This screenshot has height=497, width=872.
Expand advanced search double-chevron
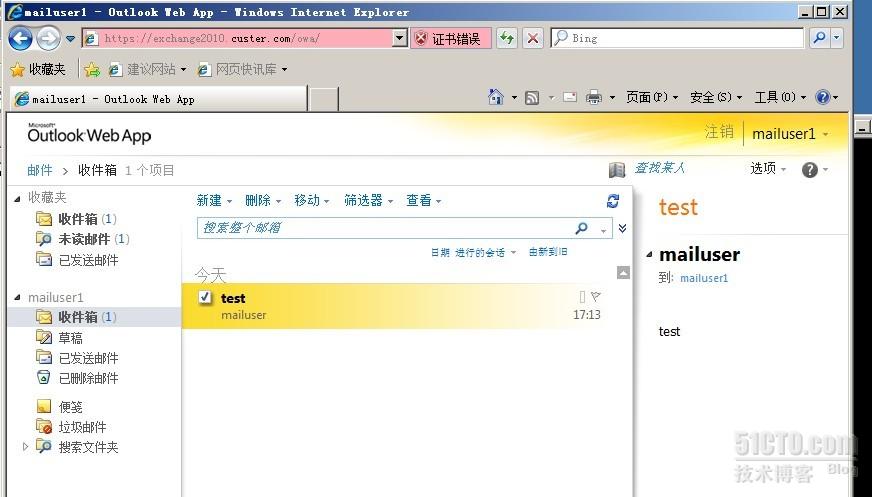coord(622,228)
